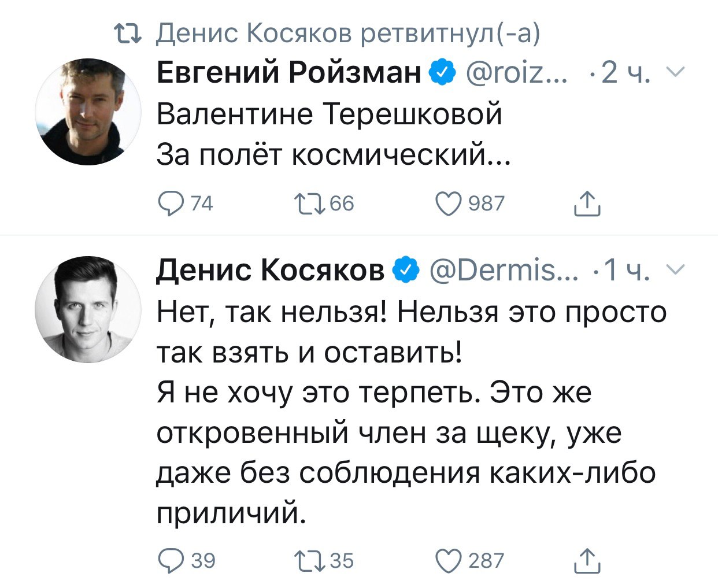
Task: Open options chevron on Косяков's tweet
Action: [x=675, y=269]
